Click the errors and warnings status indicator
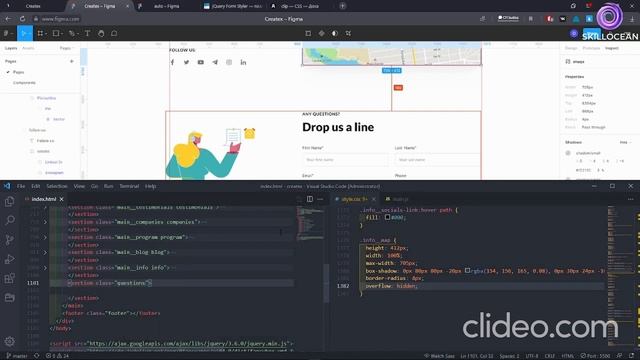Viewport: 640px width, 360px height. pos(58,356)
